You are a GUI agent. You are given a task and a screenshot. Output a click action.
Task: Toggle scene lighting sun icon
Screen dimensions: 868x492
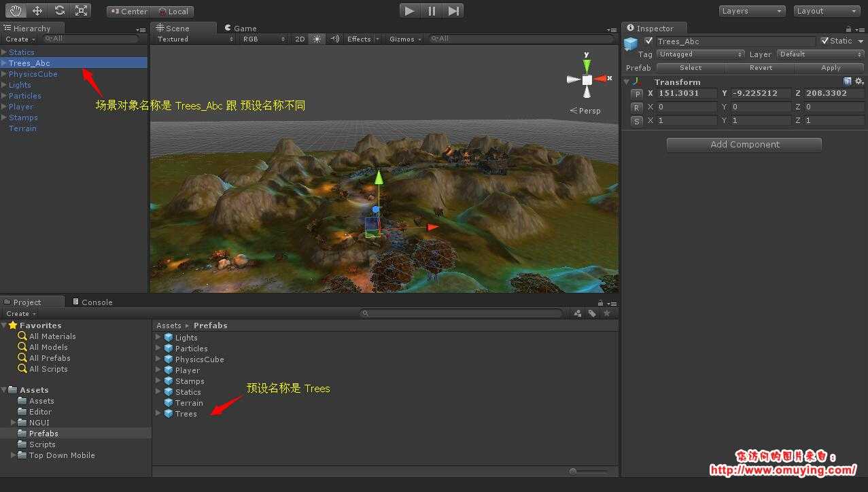[317, 39]
